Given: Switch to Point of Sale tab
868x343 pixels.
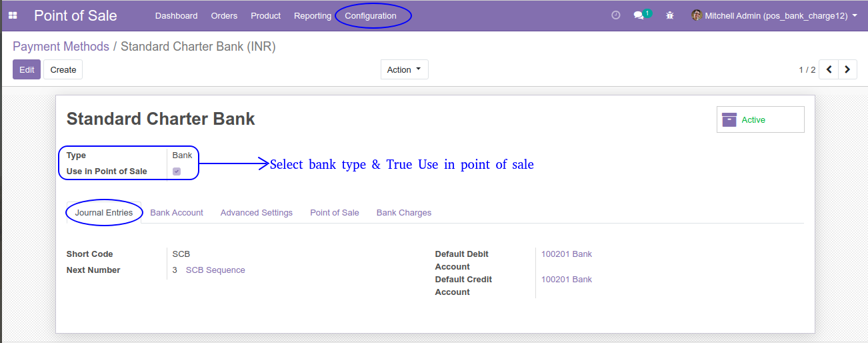Looking at the screenshot, I should click(335, 212).
